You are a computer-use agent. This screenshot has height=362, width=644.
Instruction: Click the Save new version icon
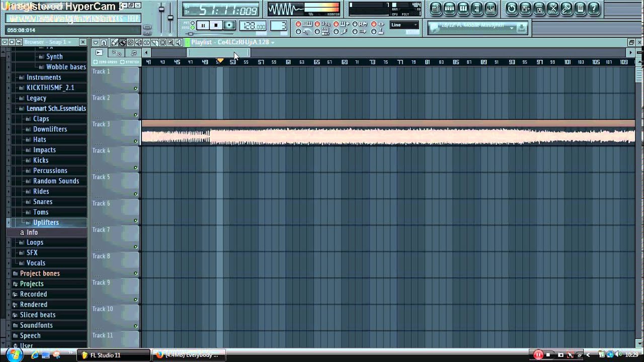click(x=525, y=9)
